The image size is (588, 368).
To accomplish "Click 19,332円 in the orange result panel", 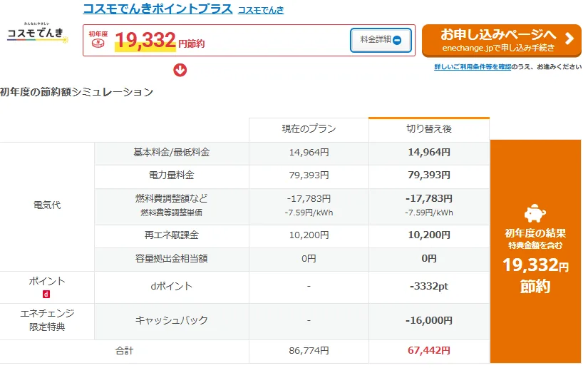I will (535, 265).
